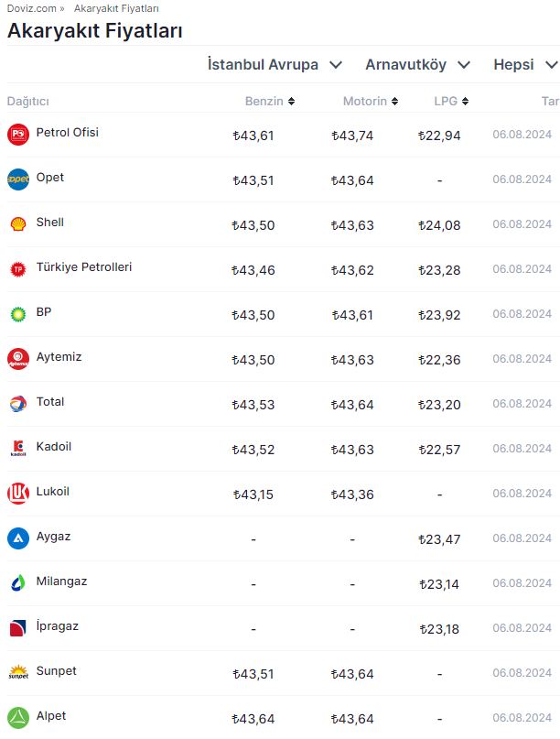Image resolution: width=560 pixels, height=739 pixels.
Task: Click the Aygaz logo icon
Action: click(x=18, y=538)
